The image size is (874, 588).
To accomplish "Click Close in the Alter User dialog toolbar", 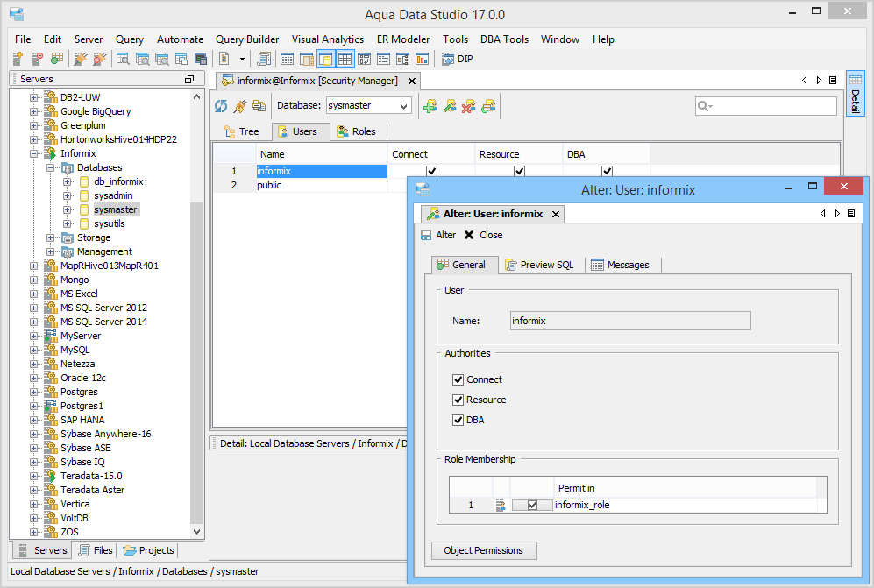I will pyautogui.click(x=483, y=235).
